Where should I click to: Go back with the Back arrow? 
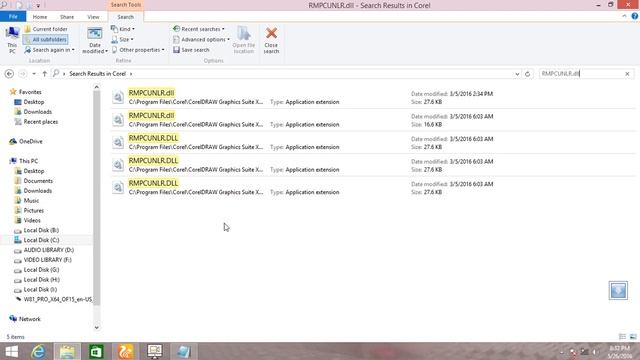(x=9, y=74)
